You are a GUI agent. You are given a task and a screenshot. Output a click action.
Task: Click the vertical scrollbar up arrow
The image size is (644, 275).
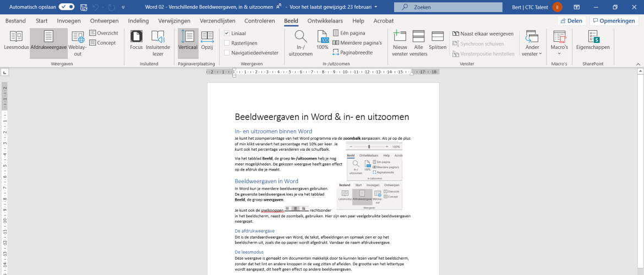[x=640, y=72]
